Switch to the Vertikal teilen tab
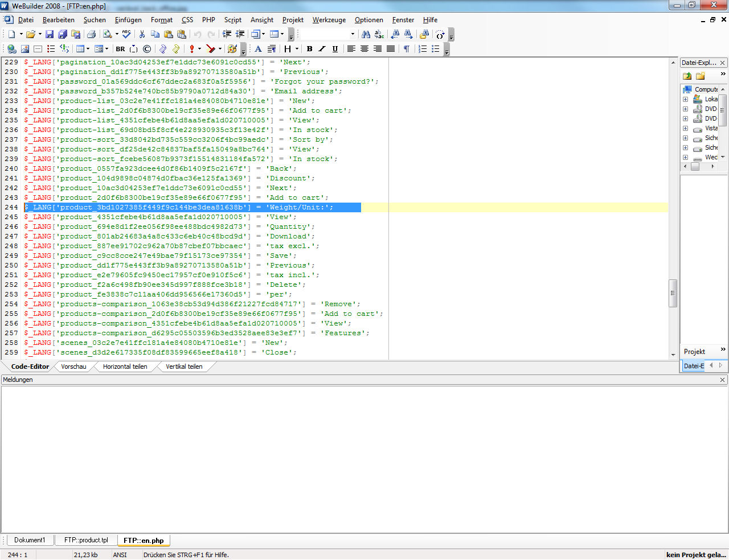This screenshot has height=560, width=729. pos(184,367)
